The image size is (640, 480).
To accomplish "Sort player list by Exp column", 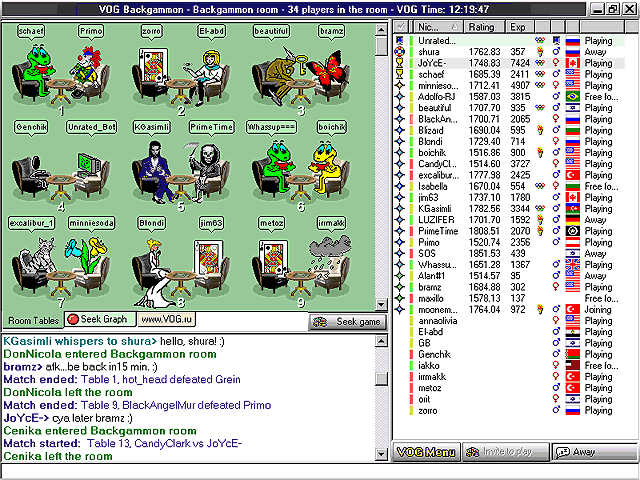I will pyautogui.click(x=520, y=27).
